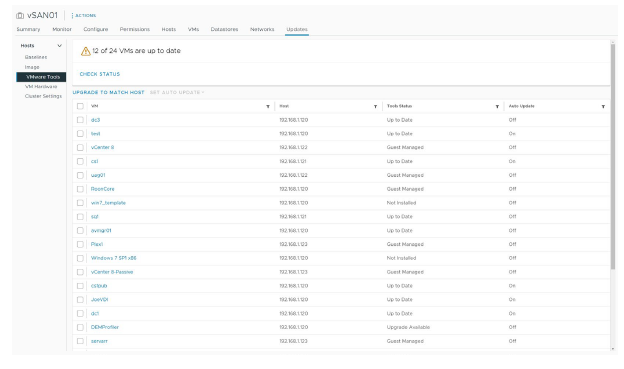This screenshot has height=369, width=624.
Task: Switch to the Summary tab
Action: 28,29
